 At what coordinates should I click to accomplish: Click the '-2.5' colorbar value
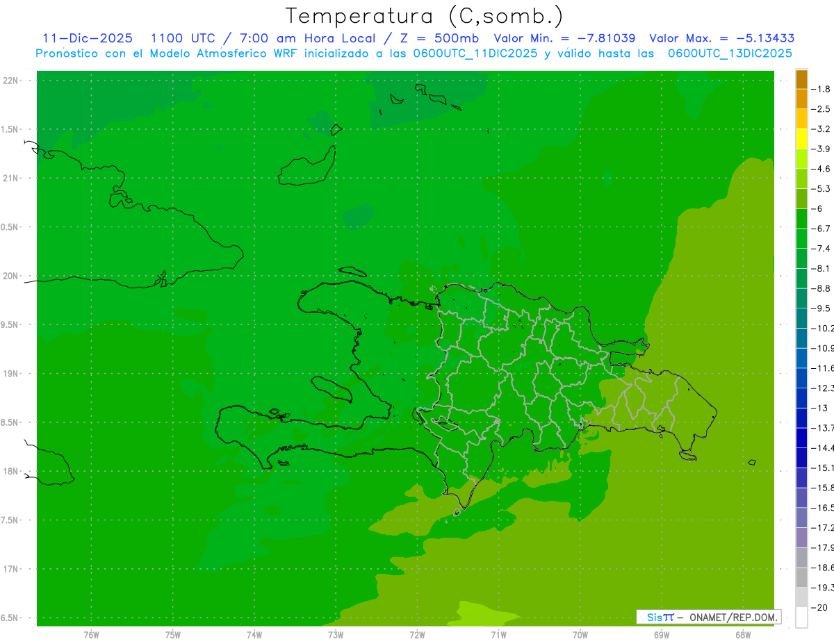click(821, 109)
